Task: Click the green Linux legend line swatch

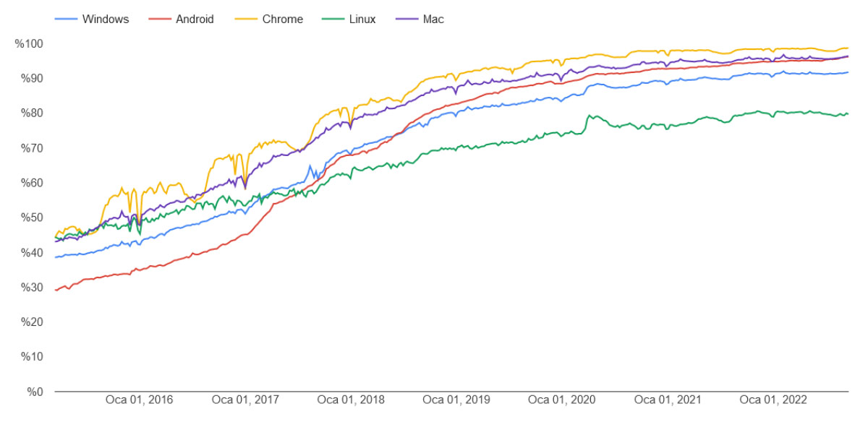Action: coord(331,20)
